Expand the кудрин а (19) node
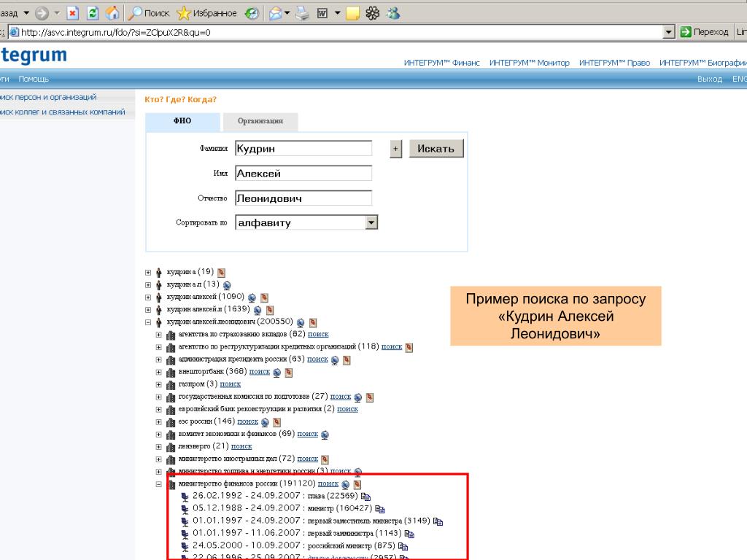The height and width of the screenshot is (560, 747). coord(148,273)
